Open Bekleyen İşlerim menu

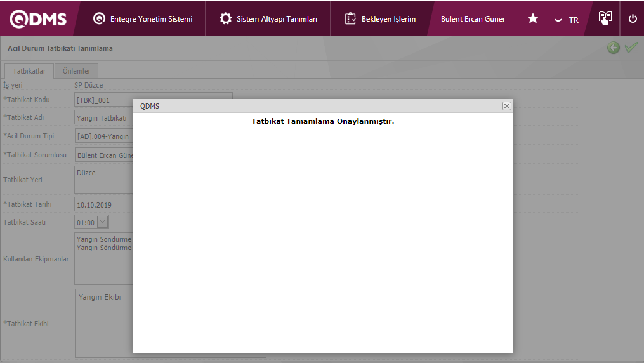point(380,19)
